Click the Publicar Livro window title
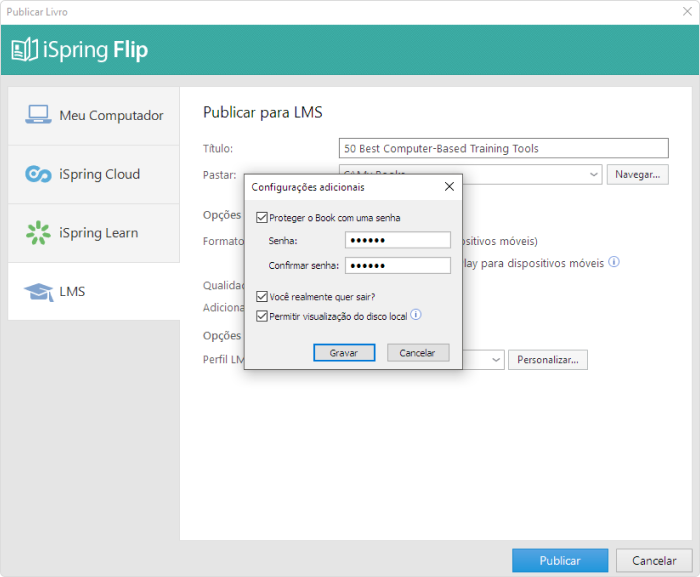The width and height of the screenshot is (700, 577). [37, 12]
